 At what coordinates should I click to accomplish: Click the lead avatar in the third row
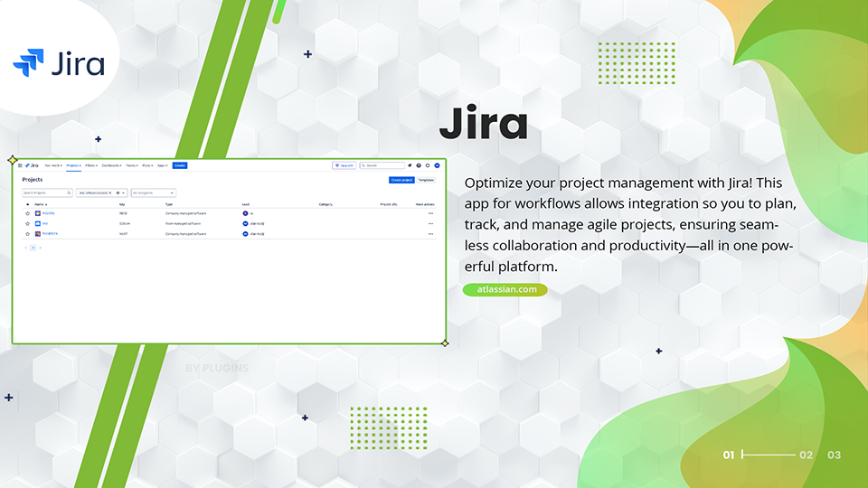click(x=245, y=234)
